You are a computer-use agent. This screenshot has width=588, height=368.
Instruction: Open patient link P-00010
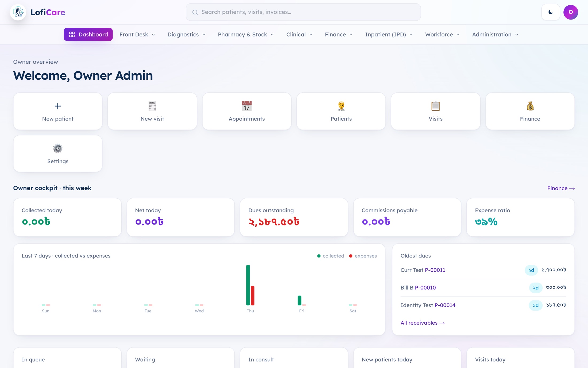(425, 287)
